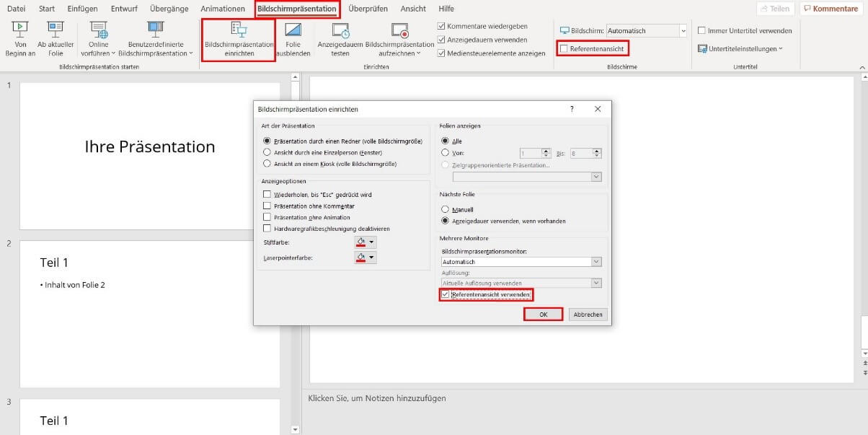Image resolution: width=868 pixels, height=435 pixels.
Task: Uncheck Referentenansicht verwenden in dialog
Action: (x=446, y=295)
